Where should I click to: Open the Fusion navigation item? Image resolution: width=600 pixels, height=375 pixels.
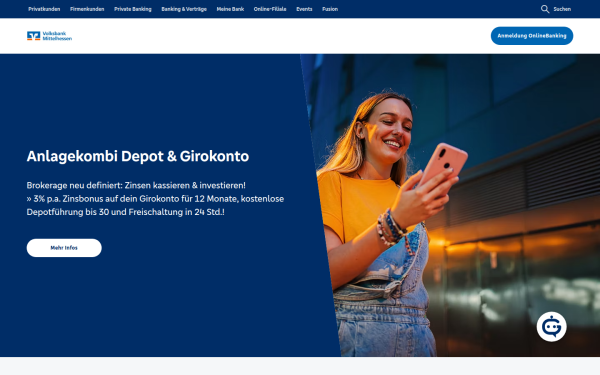[x=330, y=9]
